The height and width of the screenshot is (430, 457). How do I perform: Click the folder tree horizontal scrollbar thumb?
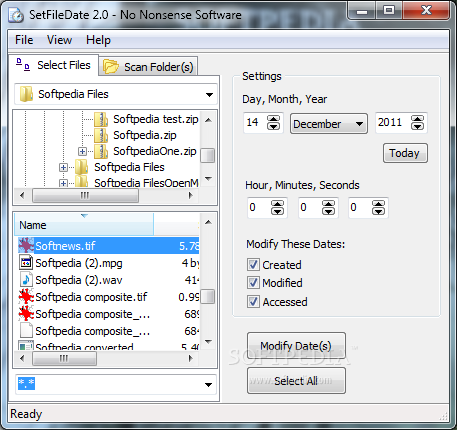tap(85, 195)
